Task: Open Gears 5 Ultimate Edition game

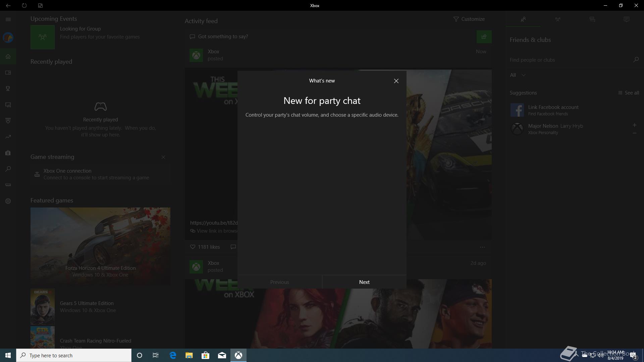Action: pyautogui.click(x=100, y=307)
